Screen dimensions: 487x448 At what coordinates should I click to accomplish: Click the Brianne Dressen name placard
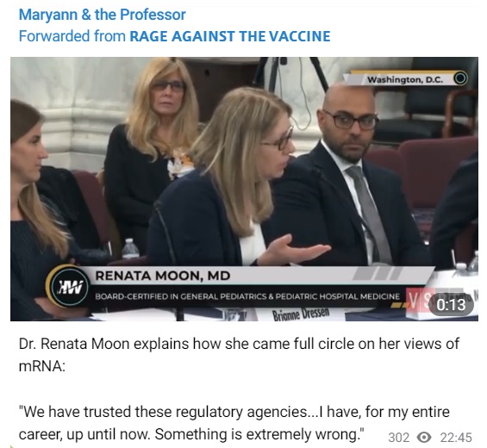tap(301, 314)
